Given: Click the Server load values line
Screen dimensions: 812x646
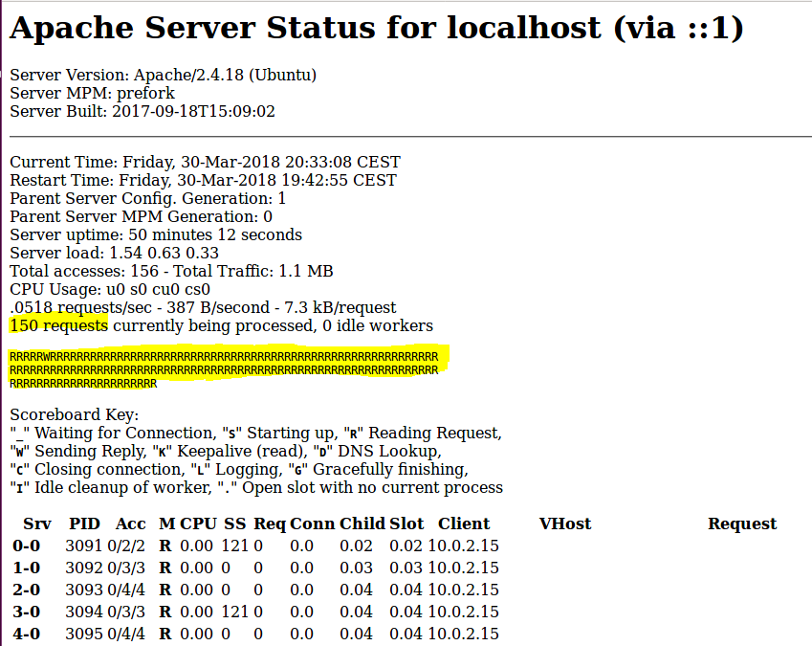Looking at the screenshot, I should (x=114, y=253).
